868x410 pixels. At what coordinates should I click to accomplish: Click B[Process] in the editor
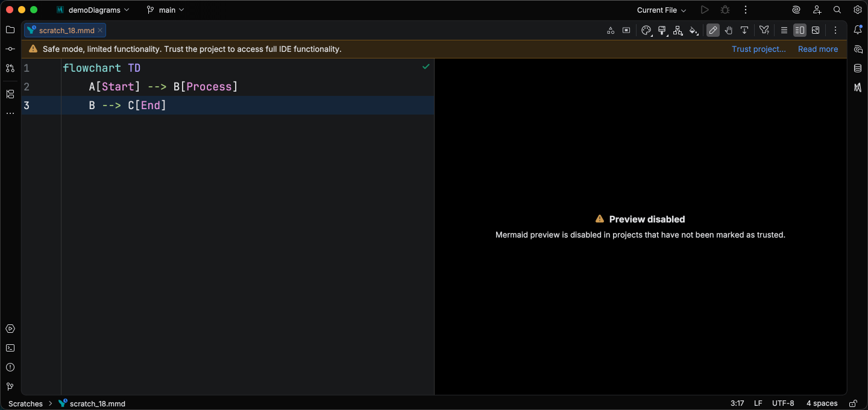(206, 87)
